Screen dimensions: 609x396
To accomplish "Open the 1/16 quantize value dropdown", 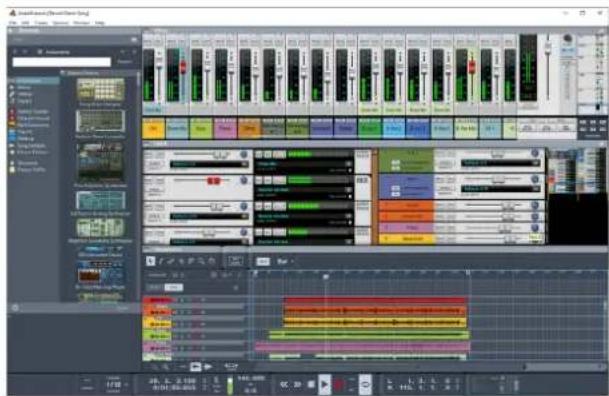I will (116, 385).
